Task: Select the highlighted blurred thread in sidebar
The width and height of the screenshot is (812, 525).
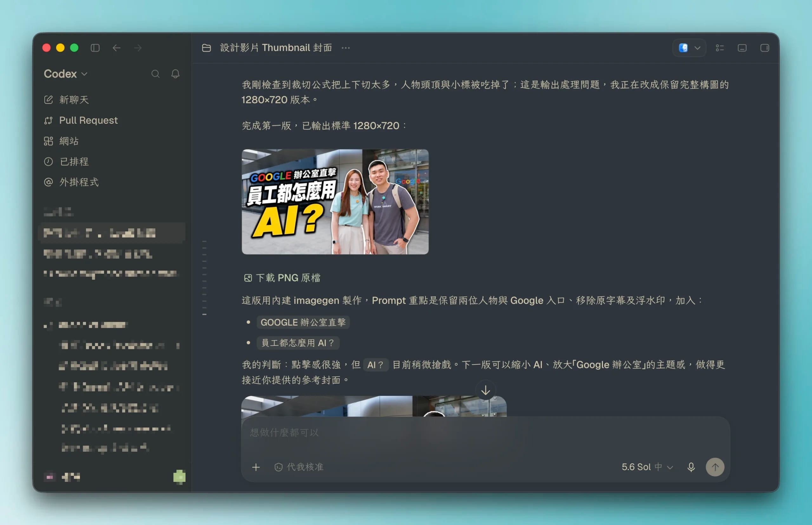Action: point(112,233)
